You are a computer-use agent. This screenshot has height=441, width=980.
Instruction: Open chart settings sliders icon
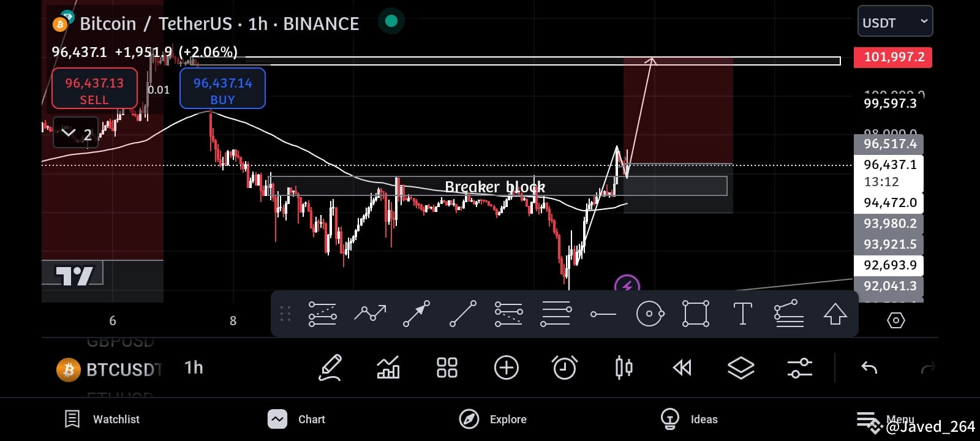(x=799, y=367)
